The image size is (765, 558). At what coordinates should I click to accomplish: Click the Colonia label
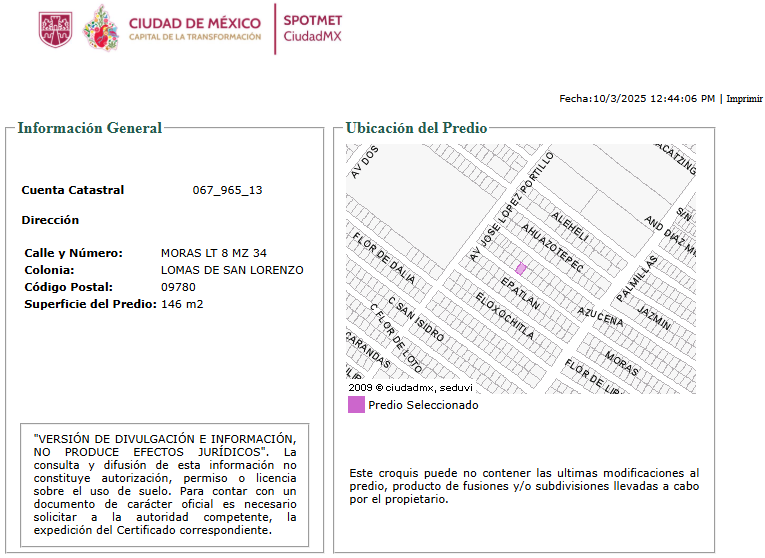(49, 270)
